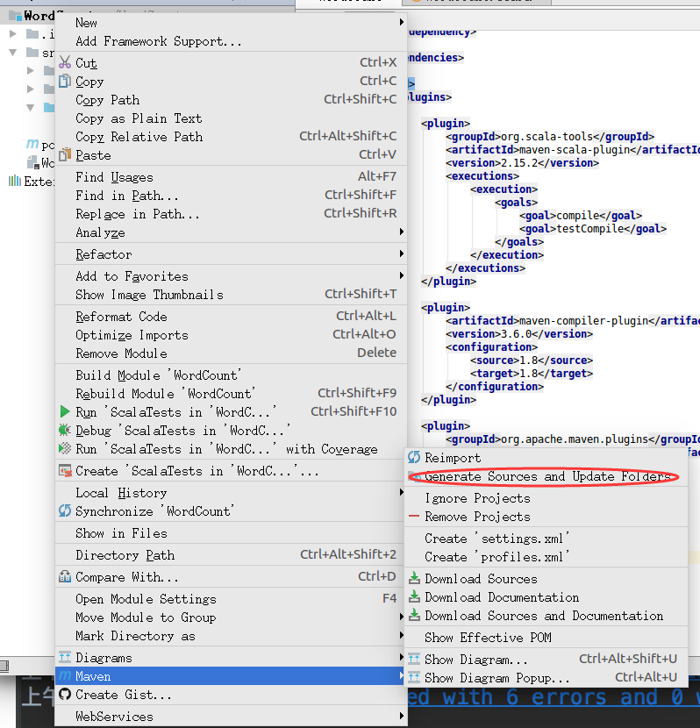The image size is (700, 728).
Task: Select Create 'settings.xml'
Action: (x=546, y=539)
